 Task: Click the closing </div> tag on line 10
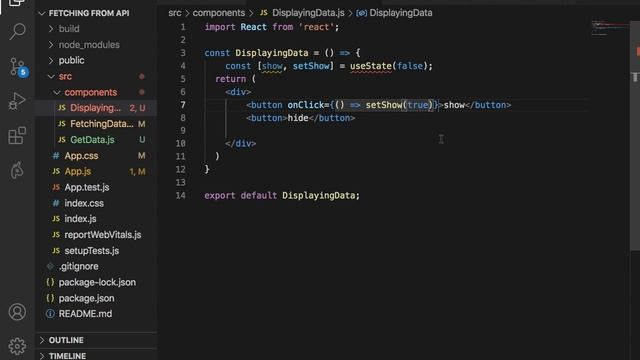pyautogui.click(x=240, y=144)
